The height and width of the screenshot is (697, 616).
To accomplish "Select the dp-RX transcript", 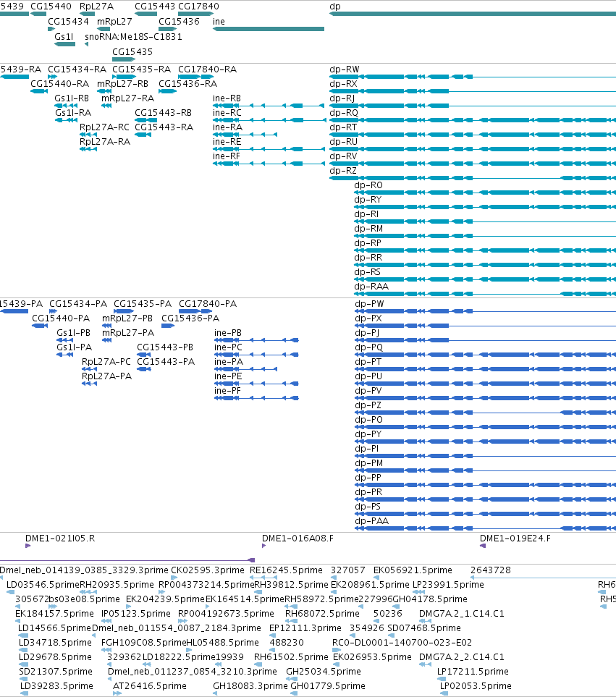I will coord(473,92).
